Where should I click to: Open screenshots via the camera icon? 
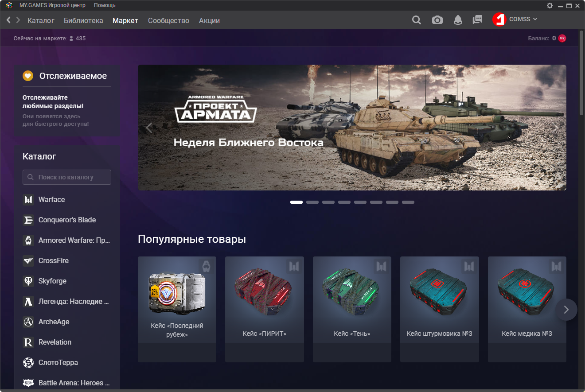point(437,20)
